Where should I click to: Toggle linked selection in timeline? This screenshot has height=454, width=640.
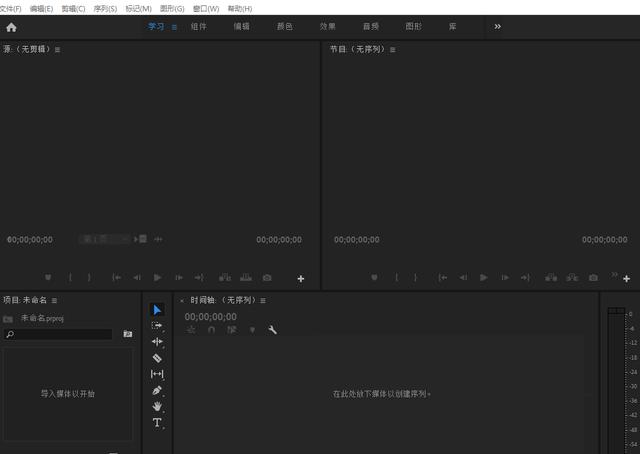click(232, 329)
